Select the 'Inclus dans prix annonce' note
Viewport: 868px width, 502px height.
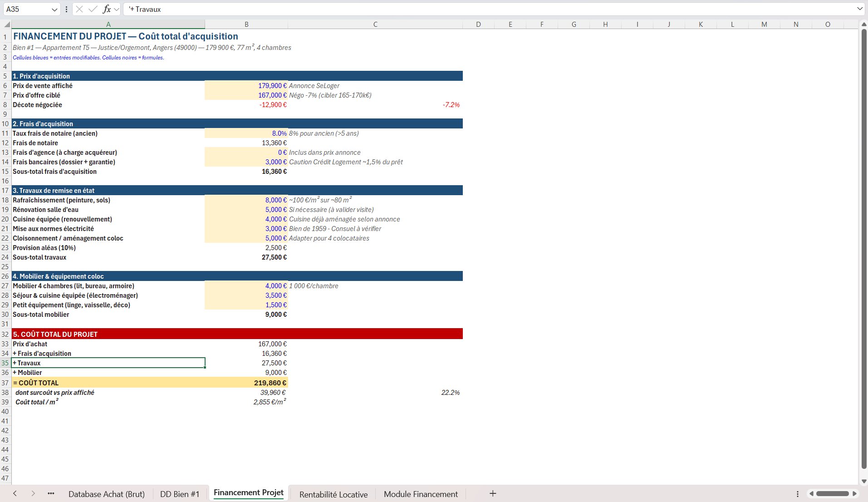pos(375,153)
